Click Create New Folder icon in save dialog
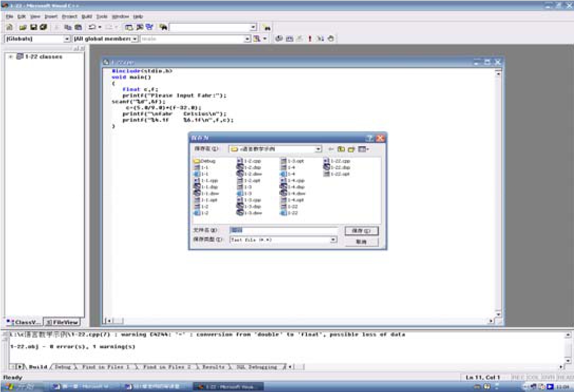 [351, 149]
